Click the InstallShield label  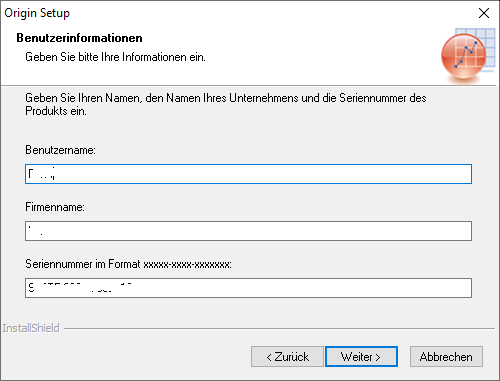[x=31, y=328]
